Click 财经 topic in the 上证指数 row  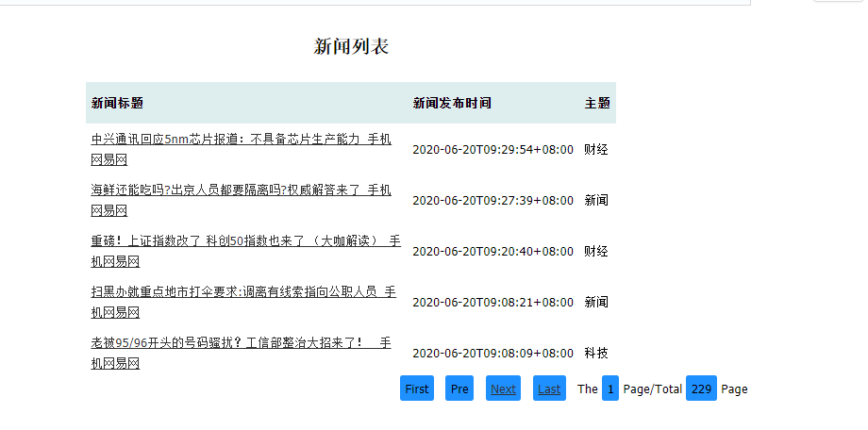click(x=596, y=251)
